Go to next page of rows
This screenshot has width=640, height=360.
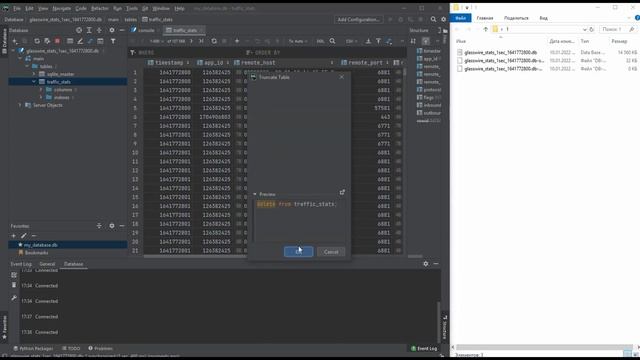191,41
